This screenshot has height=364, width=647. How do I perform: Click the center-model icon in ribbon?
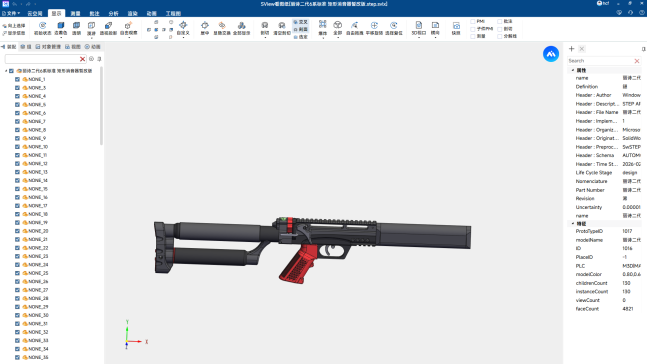[x=205, y=26]
